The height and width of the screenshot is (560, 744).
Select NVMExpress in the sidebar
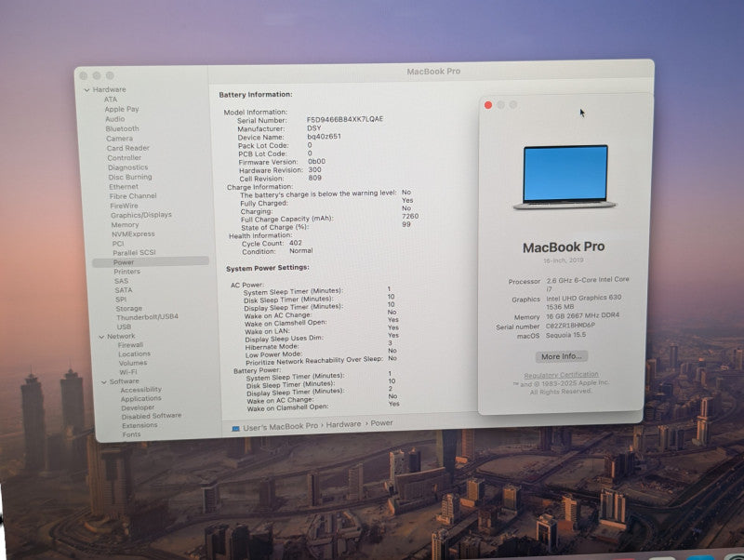(133, 234)
